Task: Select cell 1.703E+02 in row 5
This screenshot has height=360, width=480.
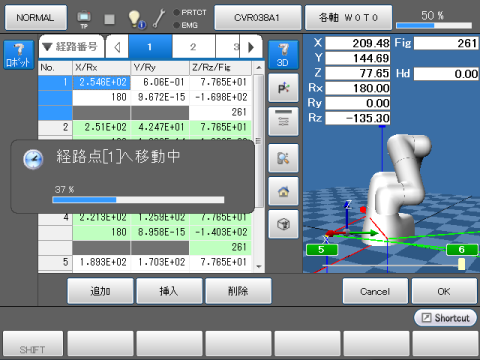Action: [160, 262]
